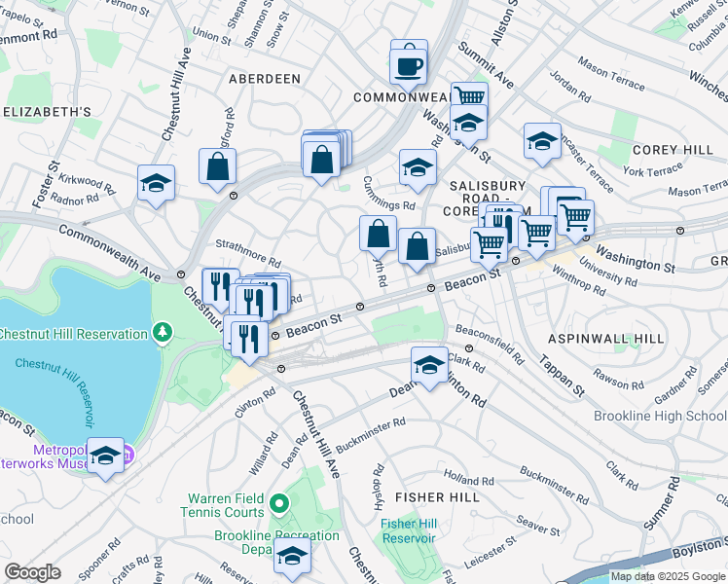Image resolution: width=728 pixels, height=584 pixels.
Task: Open the Google logo link
Action: point(32,572)
